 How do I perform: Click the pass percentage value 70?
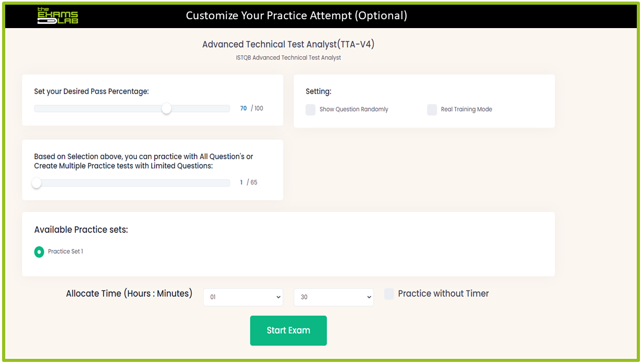pos(243,109)
